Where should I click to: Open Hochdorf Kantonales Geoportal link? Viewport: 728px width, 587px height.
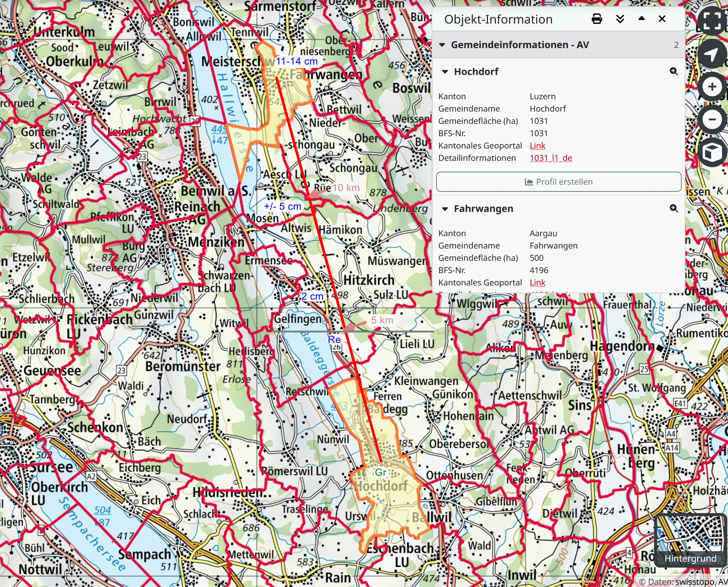tap(537, 146)
